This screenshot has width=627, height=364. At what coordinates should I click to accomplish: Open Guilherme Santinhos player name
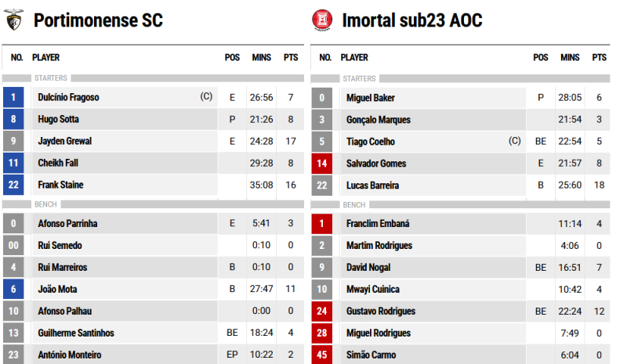76,333
